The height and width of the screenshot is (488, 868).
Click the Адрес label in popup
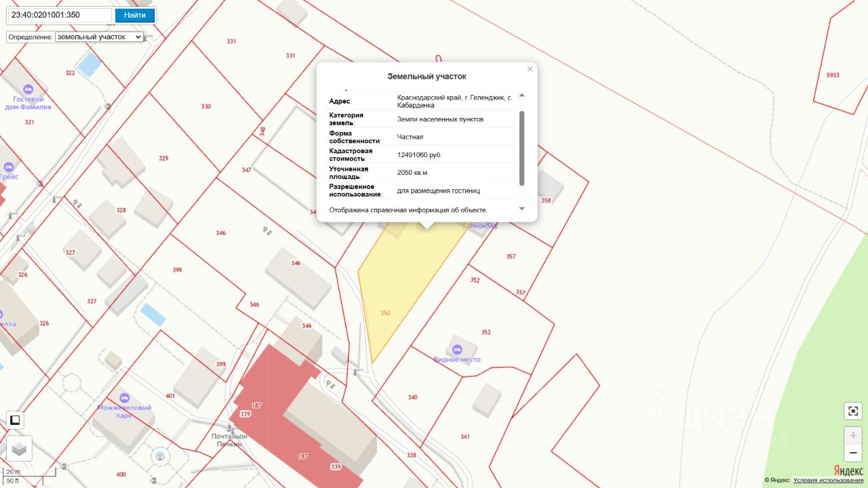pos(340,102)
